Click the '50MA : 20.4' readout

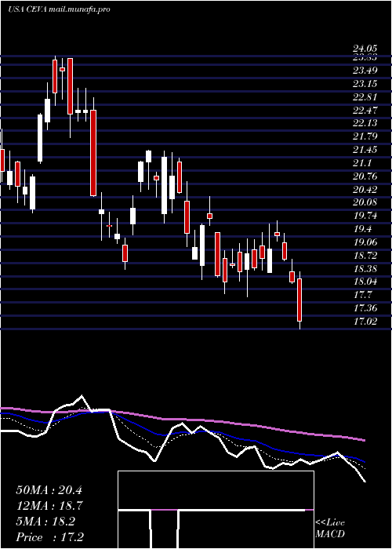(x=49, y=490)
